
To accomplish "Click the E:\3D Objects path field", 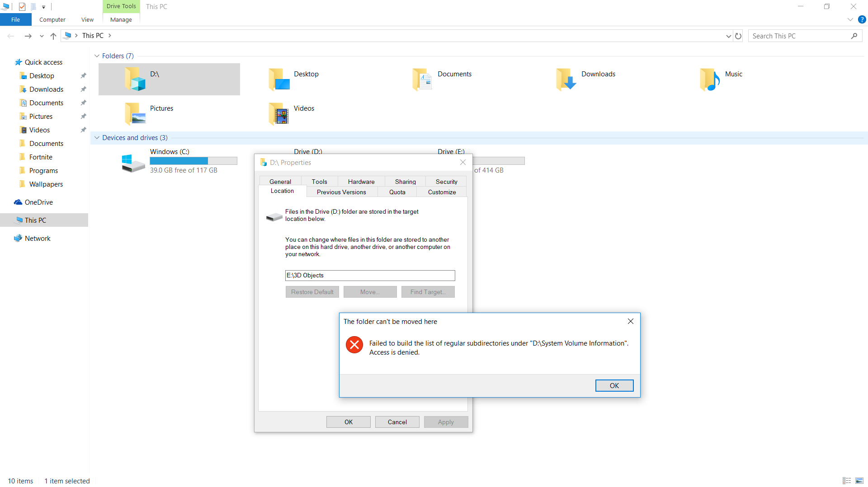I will click(x=370, y=276).
